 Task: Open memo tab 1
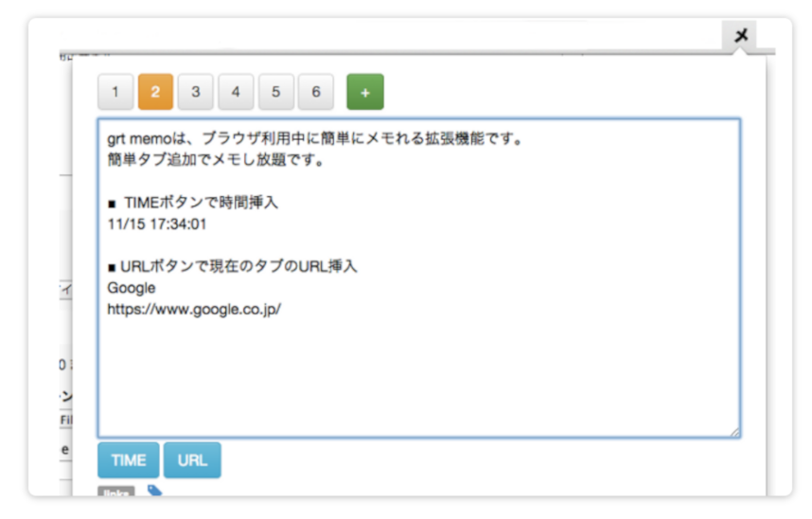click(x=115, y=92)
